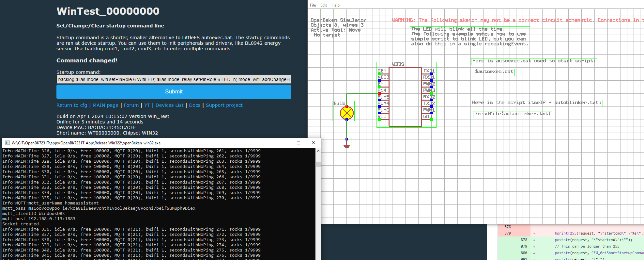Click the 'Command changed!' message
The width and height of the screenshot is (644, 260).
click(x=87, y=60)
